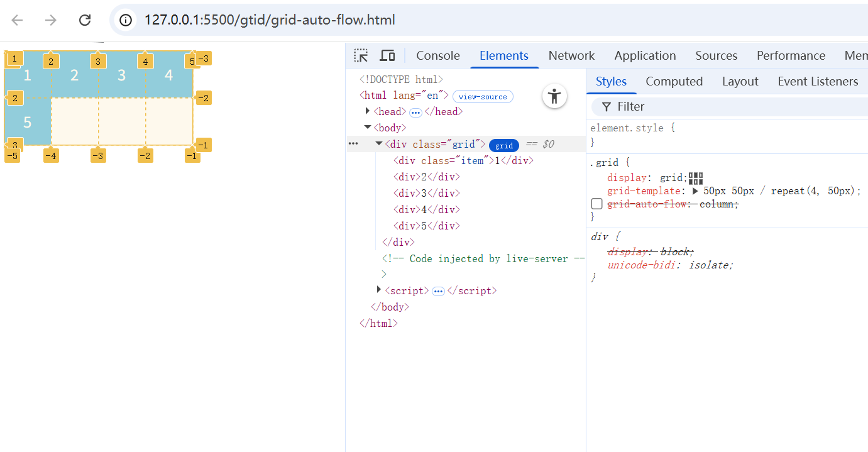Click the three-dot menu beside grid div
This screenshot has width=868, height=452.
tap(353, 144)
